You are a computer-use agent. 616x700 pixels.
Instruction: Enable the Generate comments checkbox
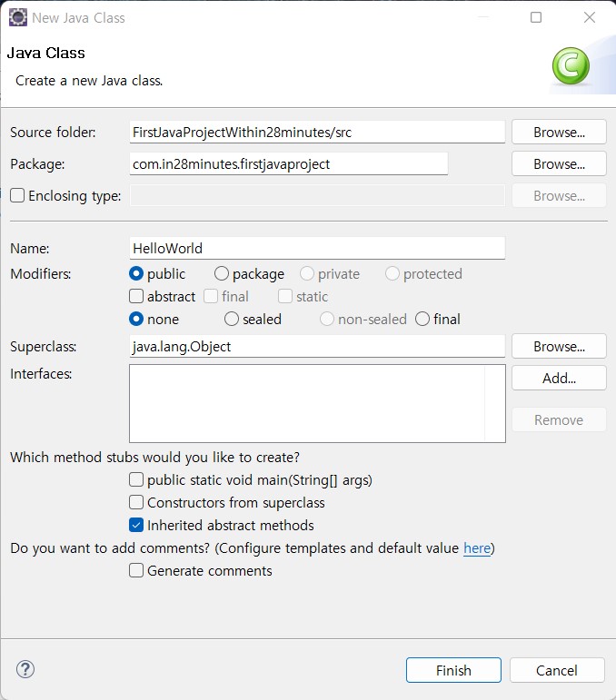(136, 570)
